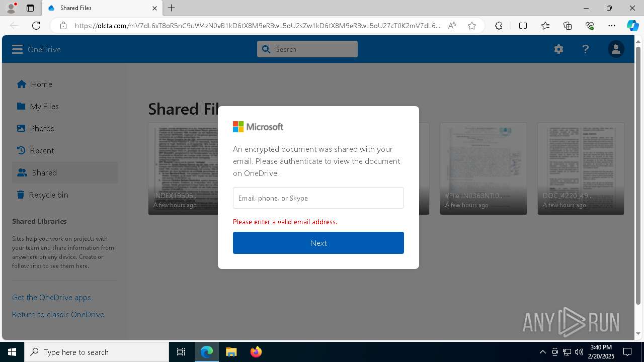Click the Email, phone, or Skype field
The height and width of the screenshot is (362, 644).
tap(318, 198)
